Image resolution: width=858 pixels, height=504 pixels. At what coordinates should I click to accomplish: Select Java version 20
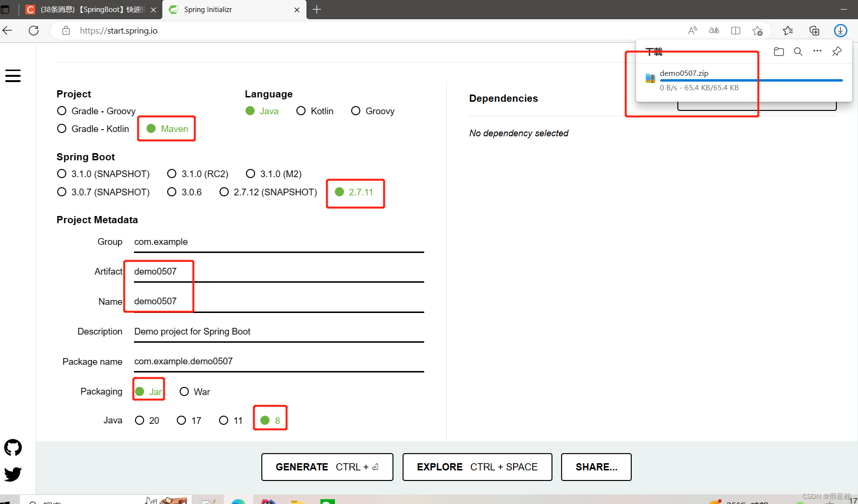click(147, 420)
